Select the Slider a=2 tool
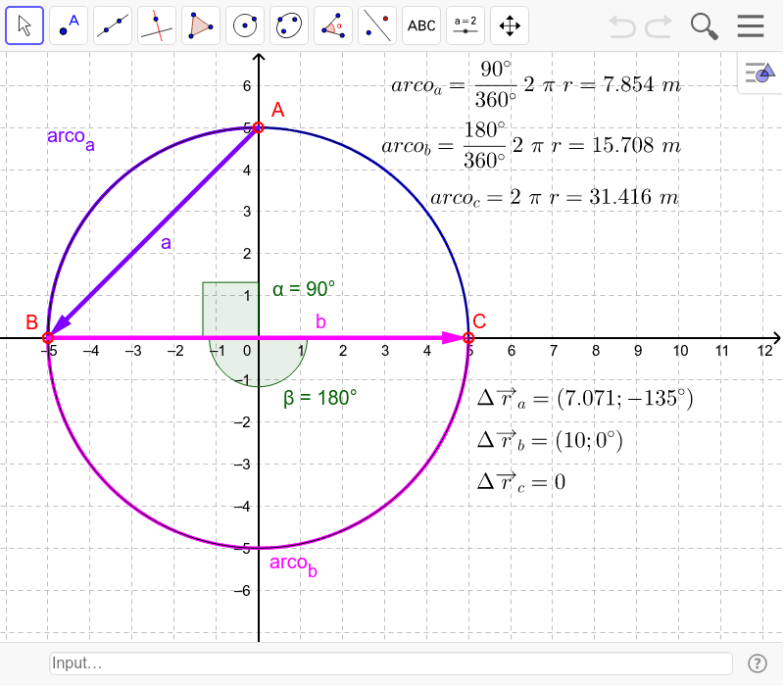This screenshot has height=686, width=784. [465, 25]
